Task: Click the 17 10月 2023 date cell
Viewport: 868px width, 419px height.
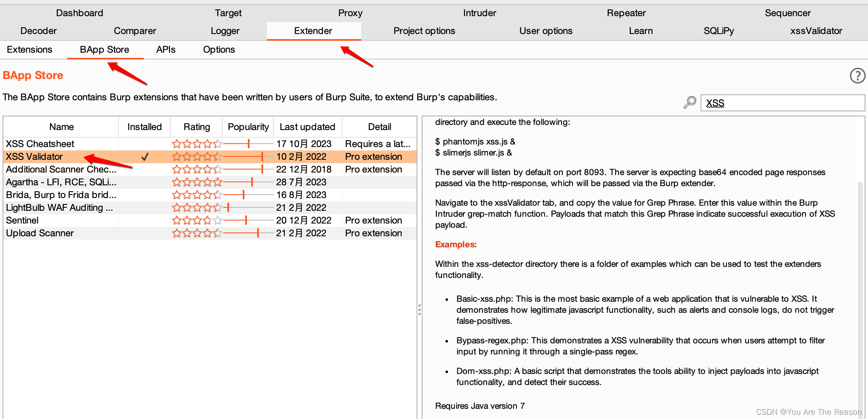Action: [304, 144]
